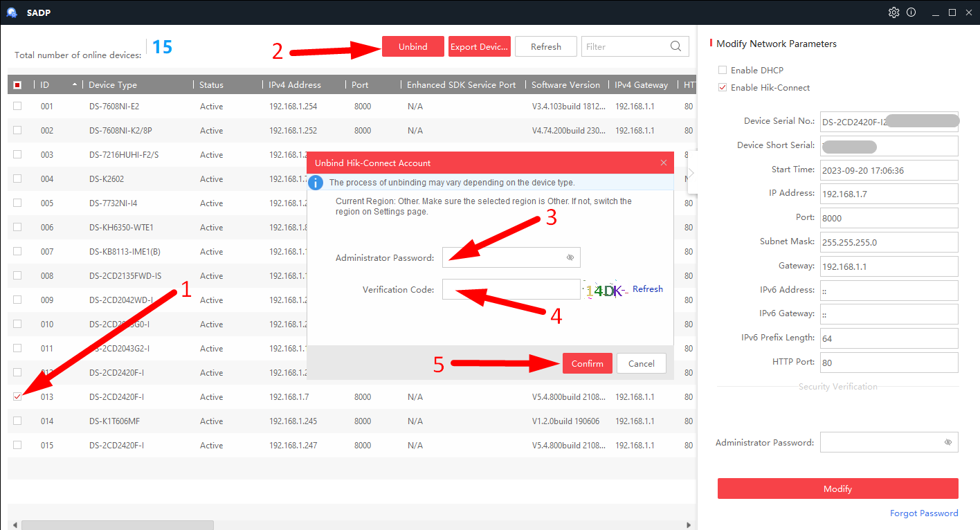Collapse the right panel with chevron arrow
980x530 pixels.
(x=691, y=173)
